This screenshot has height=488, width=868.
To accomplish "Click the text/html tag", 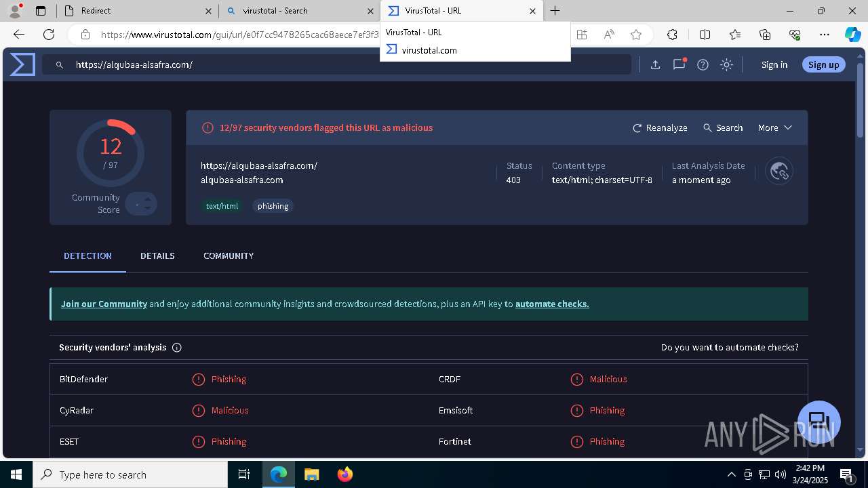I will coord(222,206).
